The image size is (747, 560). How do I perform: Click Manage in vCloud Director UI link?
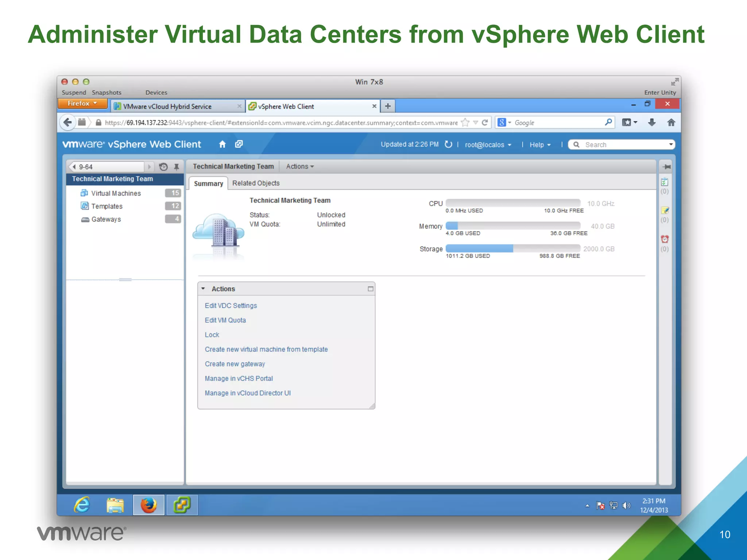click(x=248, y=393)
